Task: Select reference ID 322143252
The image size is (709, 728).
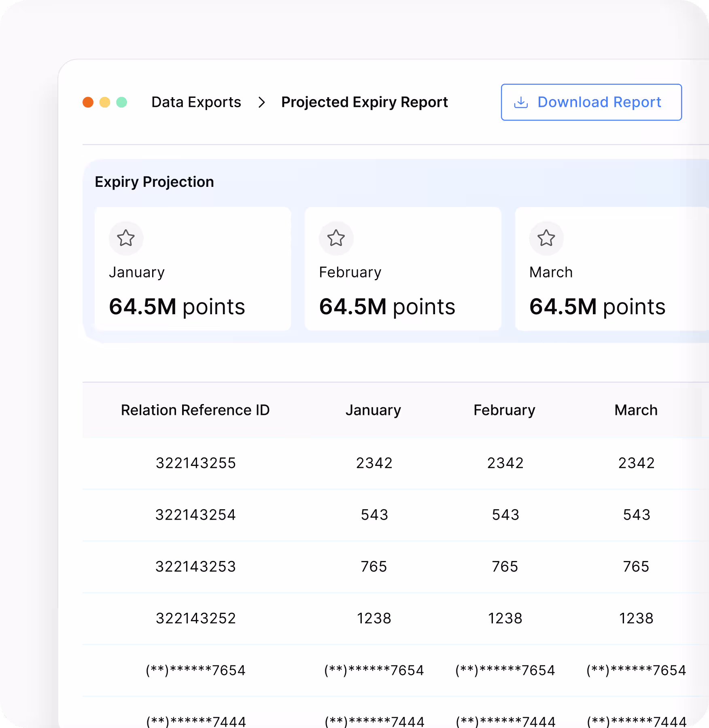Action: point(196,618)
